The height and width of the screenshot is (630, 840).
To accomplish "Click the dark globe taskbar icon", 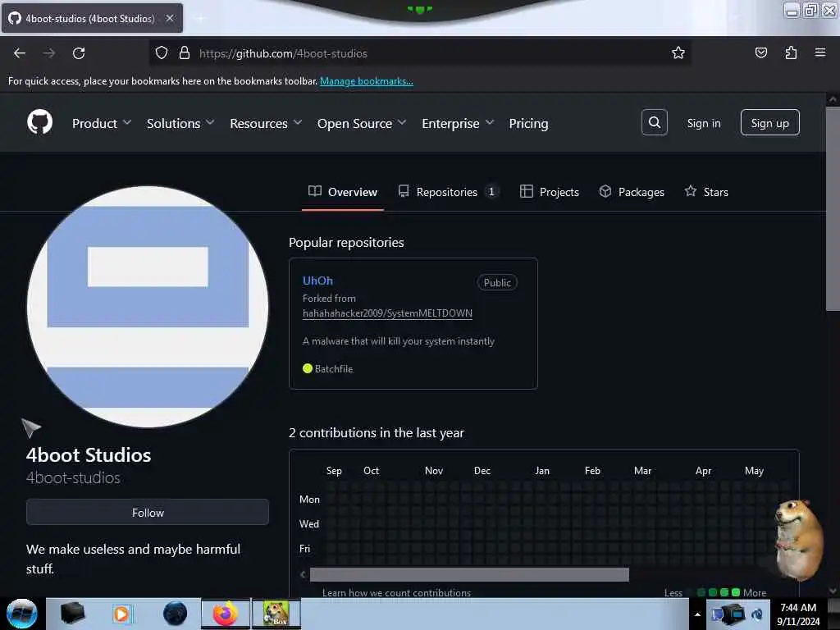I will click(x=176, y=614).
